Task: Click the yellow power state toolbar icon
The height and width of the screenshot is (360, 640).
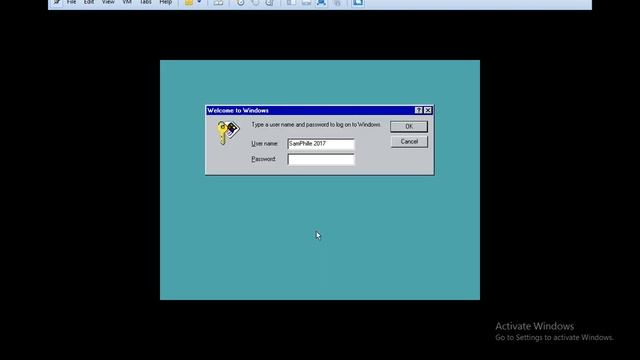Action: click(189, 3)
